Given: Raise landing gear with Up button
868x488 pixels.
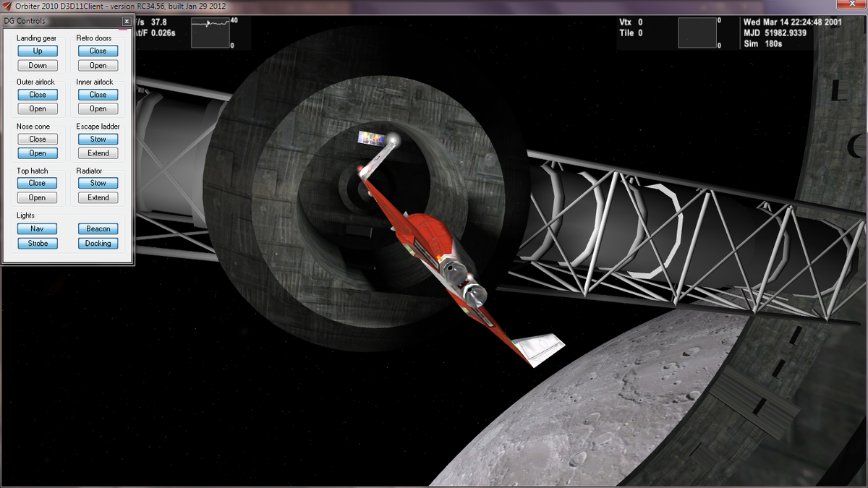Looking at the screenshot, I should pos(38,51).
